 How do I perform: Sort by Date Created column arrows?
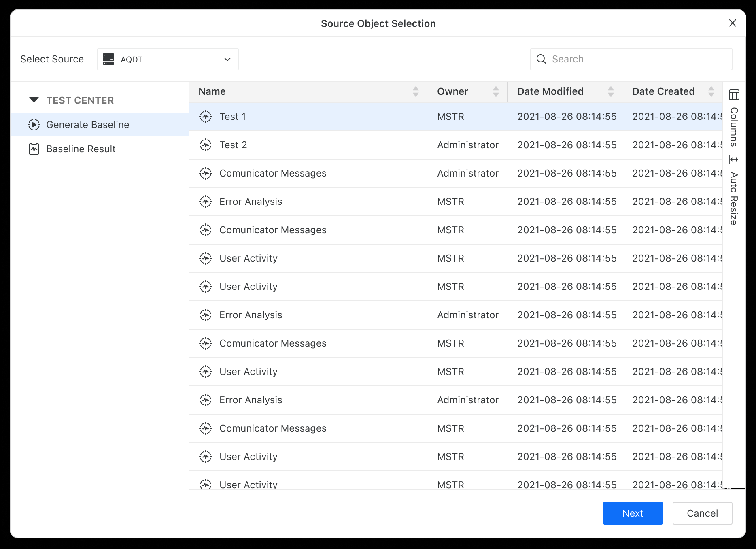point(711,91)
